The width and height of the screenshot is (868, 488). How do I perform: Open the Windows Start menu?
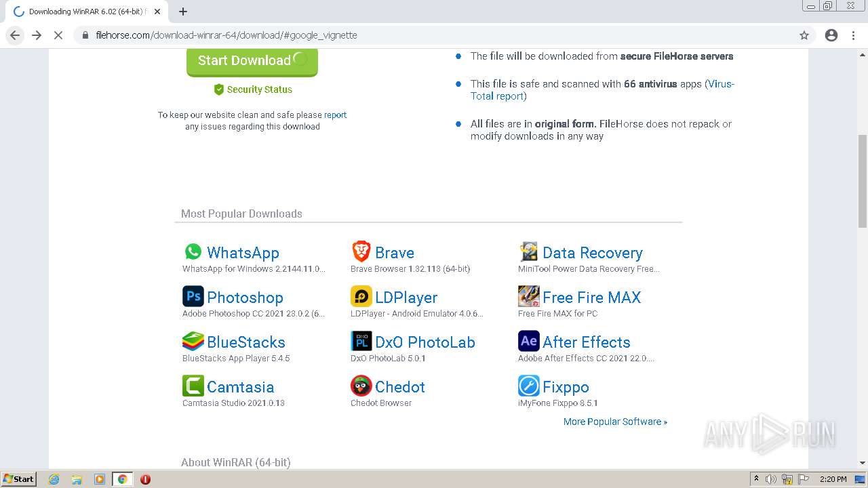pyautogui.click(x=18, y=479)
